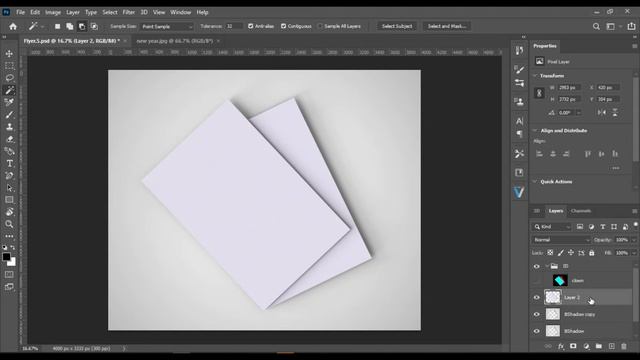Image resolution: width=640 pixels, height=360 pixels.
Task: Switch to new year.jpg document tab
Action: click(175, 41)
